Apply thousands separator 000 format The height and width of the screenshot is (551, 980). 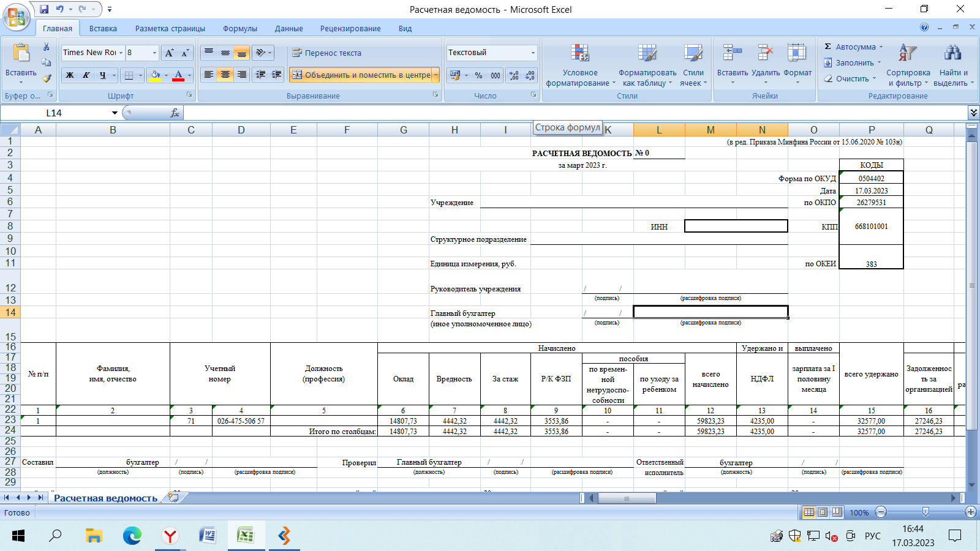tap(496, 75)
